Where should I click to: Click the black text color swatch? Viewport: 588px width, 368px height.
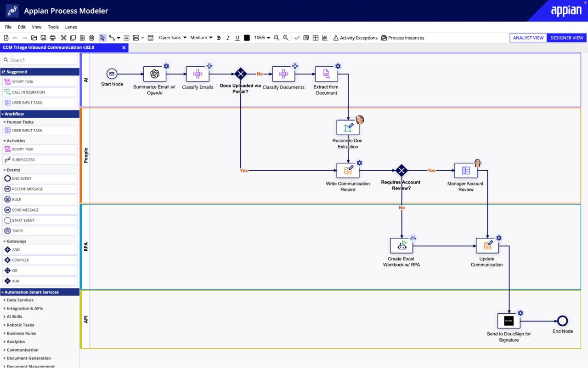click(247, 38)
